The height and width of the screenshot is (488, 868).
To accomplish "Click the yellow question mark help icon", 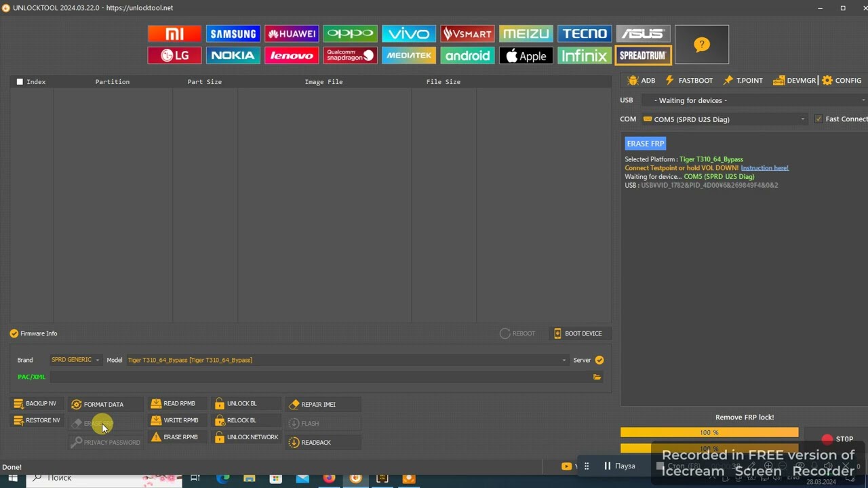I will click(701, 45).
